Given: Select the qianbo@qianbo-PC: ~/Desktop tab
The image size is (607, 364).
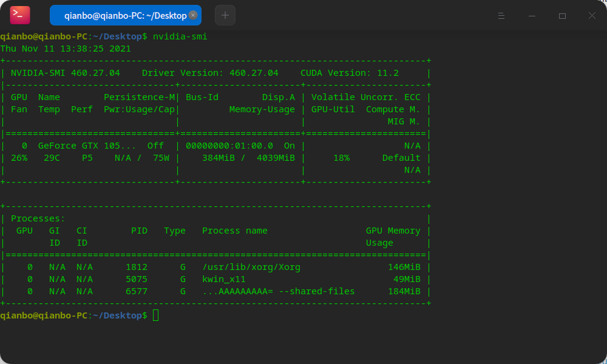Looking at the screenshot, I should [x=126, y=16].
